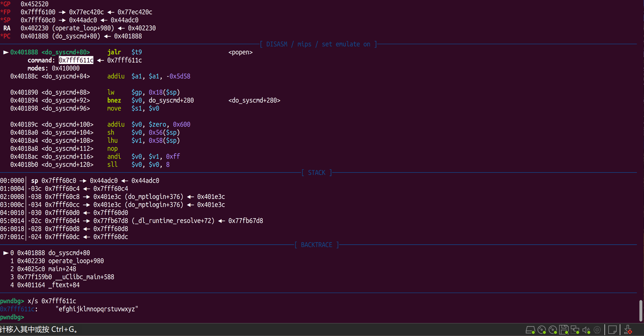The image size is (644, 336).
Task: Click the *GP register value 0x452520
Action: (x=35, y=4)
